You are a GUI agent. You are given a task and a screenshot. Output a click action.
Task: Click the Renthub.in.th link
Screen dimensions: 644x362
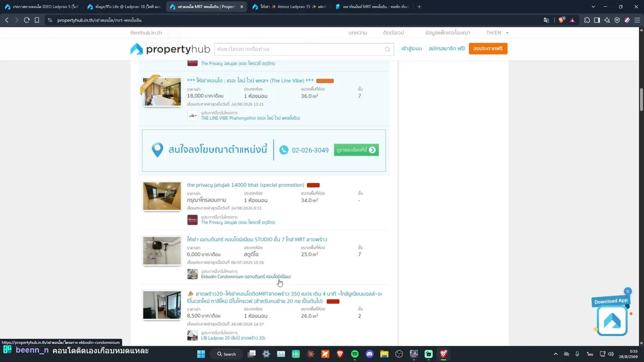click(146, 33)
